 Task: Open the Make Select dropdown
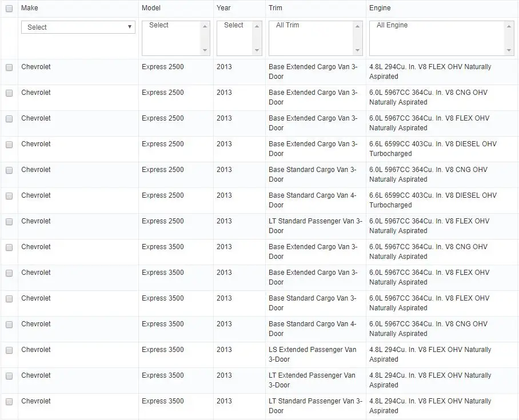(x=78, y=27)
